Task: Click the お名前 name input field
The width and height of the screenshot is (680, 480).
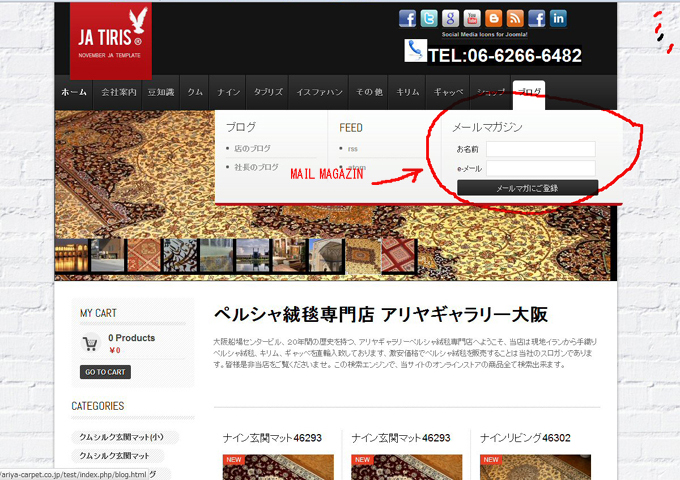Action: pos(541,149)
